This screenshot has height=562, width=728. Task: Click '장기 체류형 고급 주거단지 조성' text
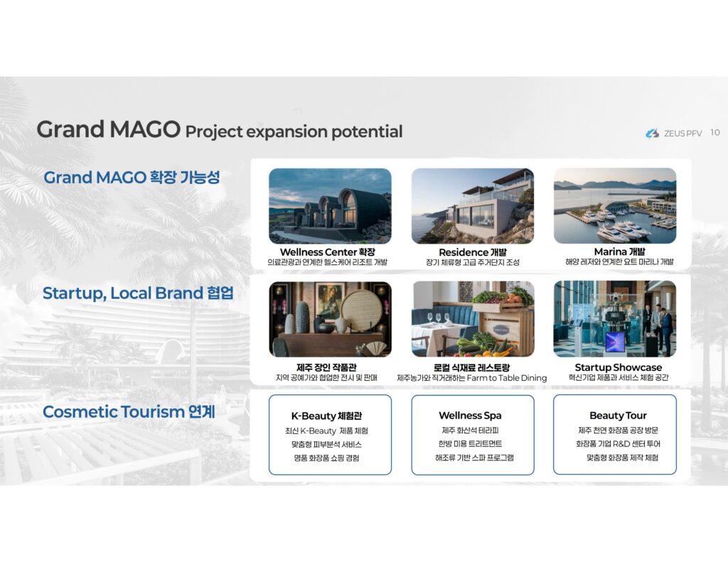473,262
